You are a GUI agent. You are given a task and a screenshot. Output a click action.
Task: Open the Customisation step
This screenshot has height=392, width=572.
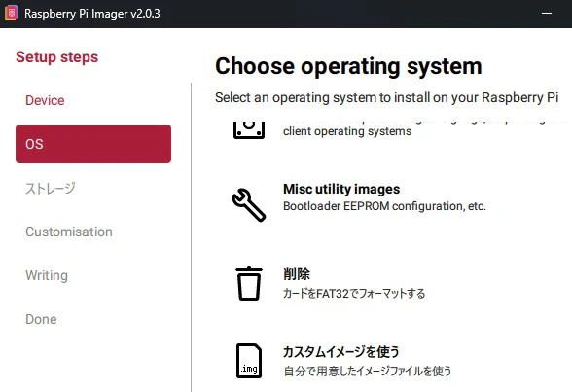pyautogui.click(x=69, y=232)
